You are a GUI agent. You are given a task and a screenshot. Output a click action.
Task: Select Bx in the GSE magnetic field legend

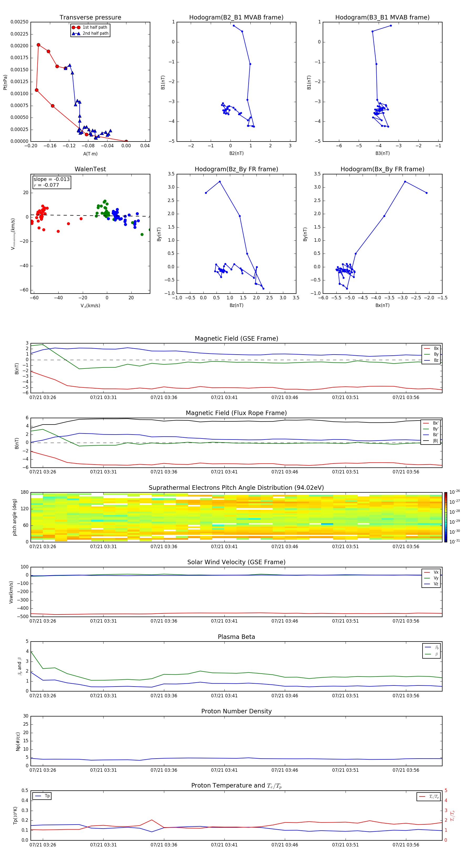431,349
